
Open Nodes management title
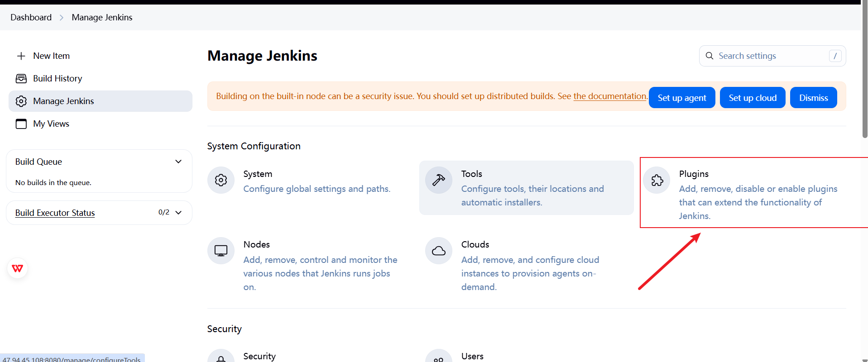pyautogui.click(x=256, y=244)
